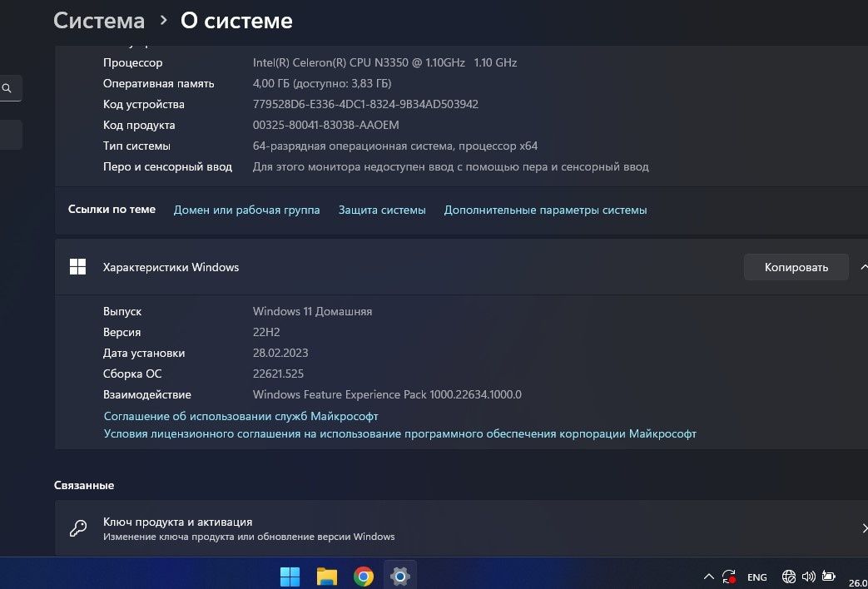Go back to Система breadcrumb

pyautogui.click(x=99, y=21)
